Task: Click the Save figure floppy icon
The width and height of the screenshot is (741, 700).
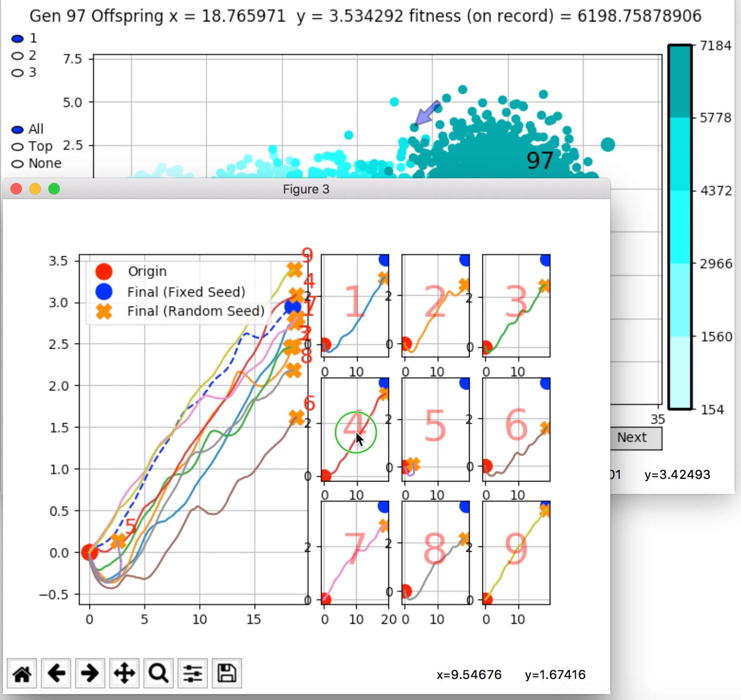Action: tap(227, 673)
